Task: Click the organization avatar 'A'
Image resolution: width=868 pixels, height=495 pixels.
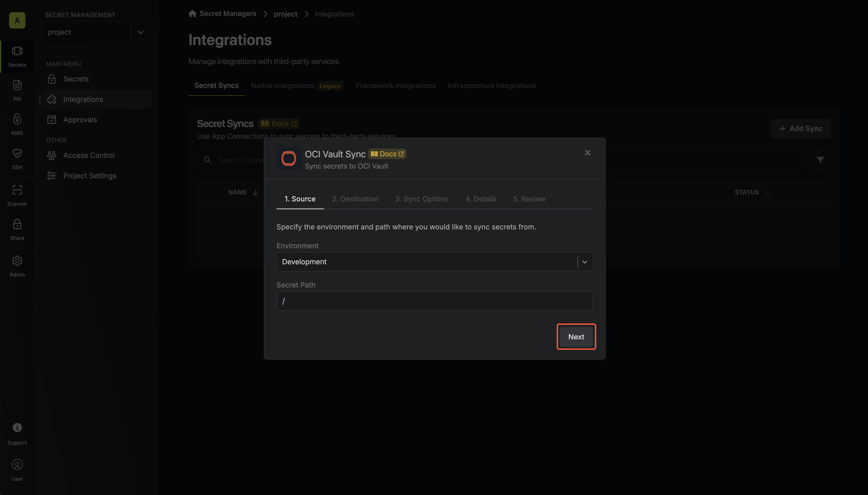Action: (17, 20)
